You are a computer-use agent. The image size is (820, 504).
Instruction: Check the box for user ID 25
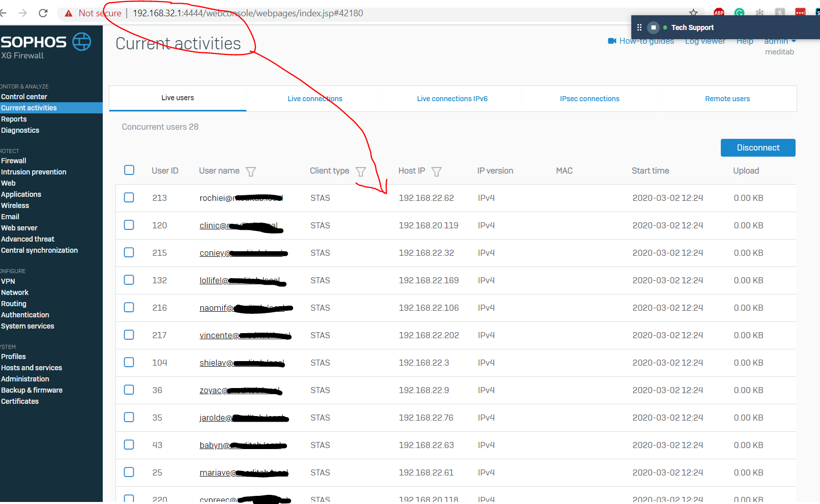129,472
